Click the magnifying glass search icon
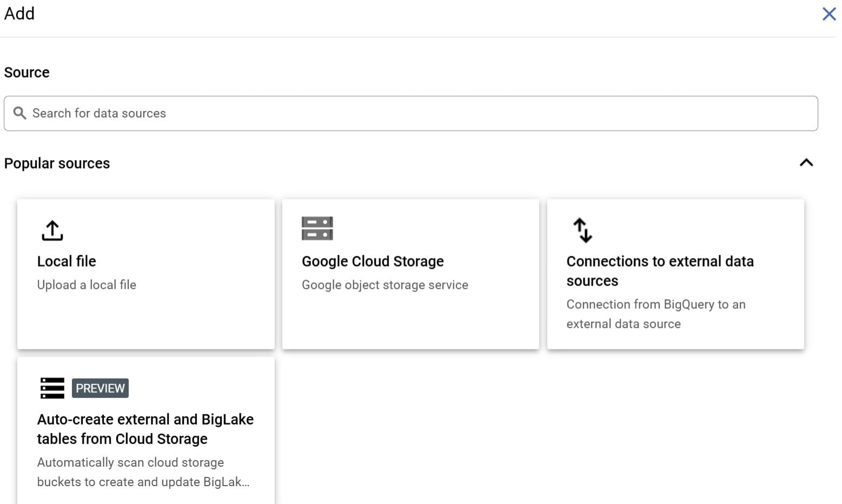 coord(19,113)
